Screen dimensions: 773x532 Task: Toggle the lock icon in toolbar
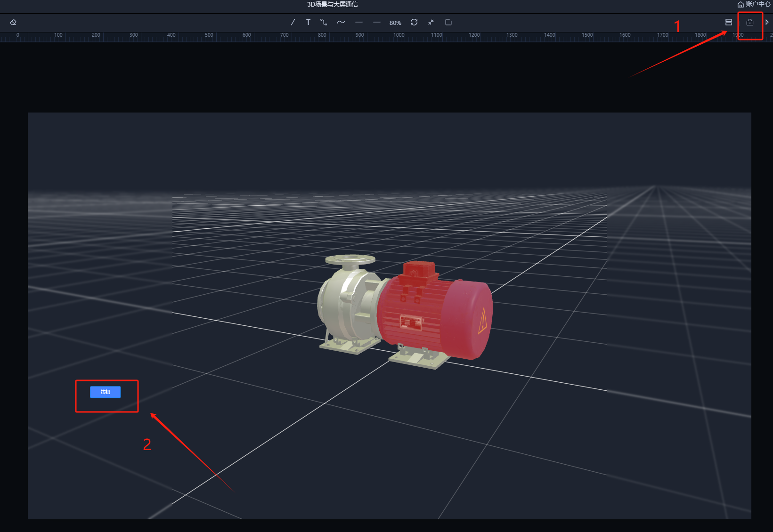coord(750,22)
